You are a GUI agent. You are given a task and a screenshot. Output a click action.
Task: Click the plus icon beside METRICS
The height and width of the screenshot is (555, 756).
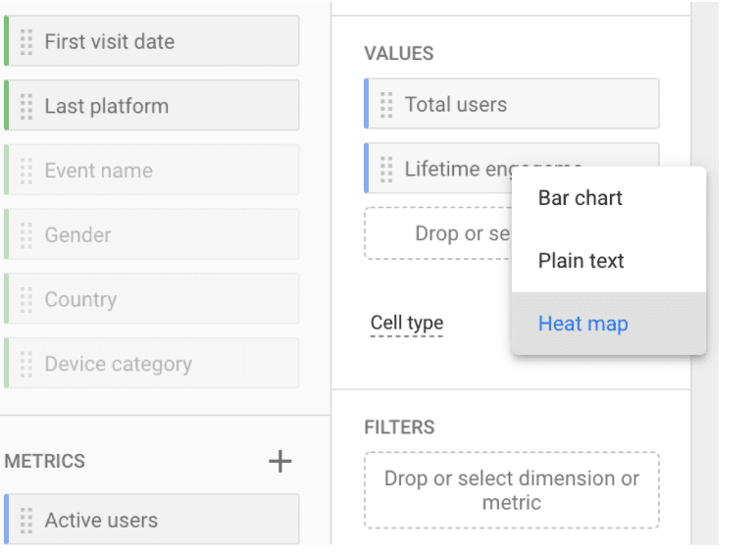[x=280, y=461]
